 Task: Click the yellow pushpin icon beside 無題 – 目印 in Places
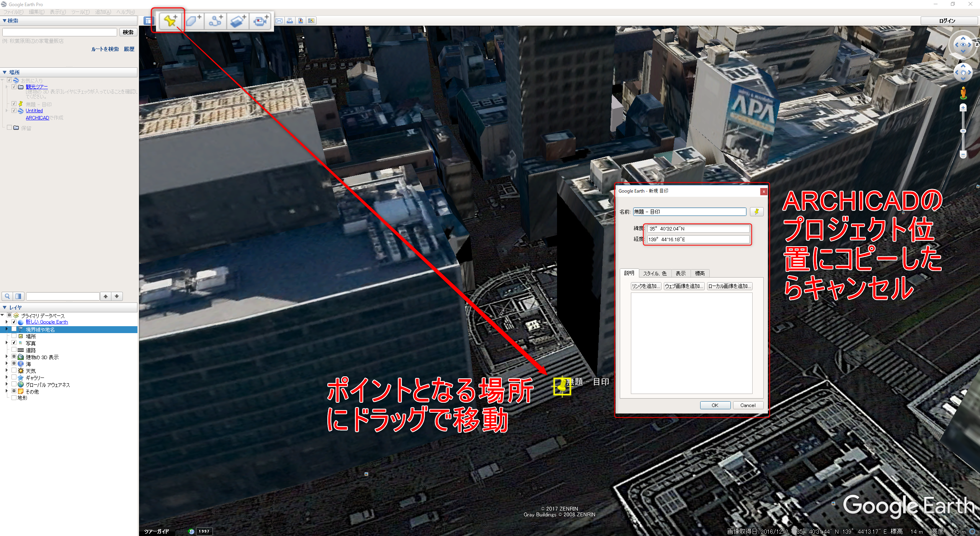click(x=21, y=104)
